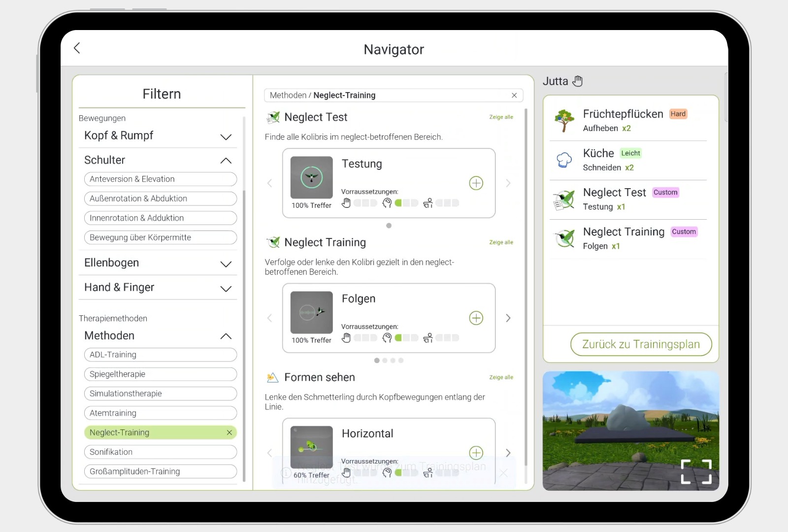Open fullscreen view of the 3D scene preview
The width and height of the screenshot is (788, 532).
(x=695, y=472)
